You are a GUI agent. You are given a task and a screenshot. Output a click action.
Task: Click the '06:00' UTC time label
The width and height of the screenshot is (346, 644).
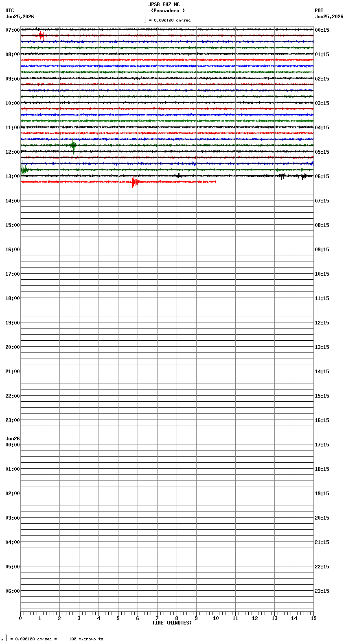[13, 591]
